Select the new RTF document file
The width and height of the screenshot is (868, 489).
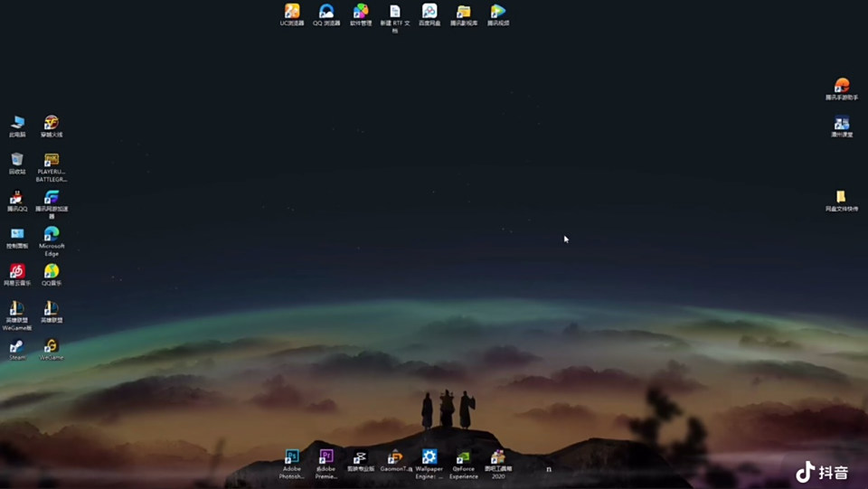[395, 18]
